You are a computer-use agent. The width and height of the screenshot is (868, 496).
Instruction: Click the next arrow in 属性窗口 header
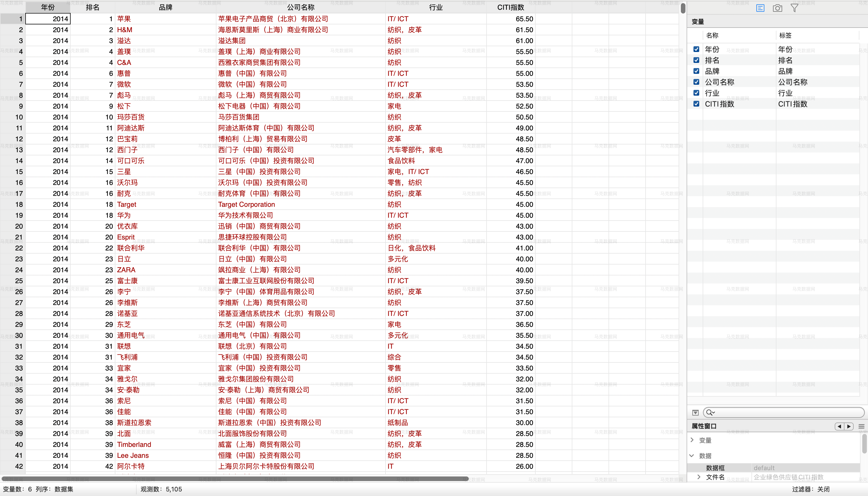click(849, 426)
